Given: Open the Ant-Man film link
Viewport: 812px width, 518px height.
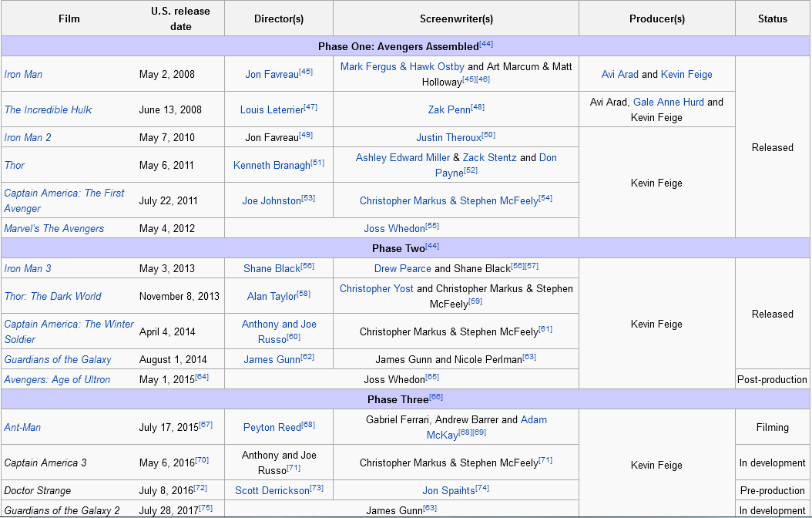Looking at the screenshot, I should [x=22, y=427].
